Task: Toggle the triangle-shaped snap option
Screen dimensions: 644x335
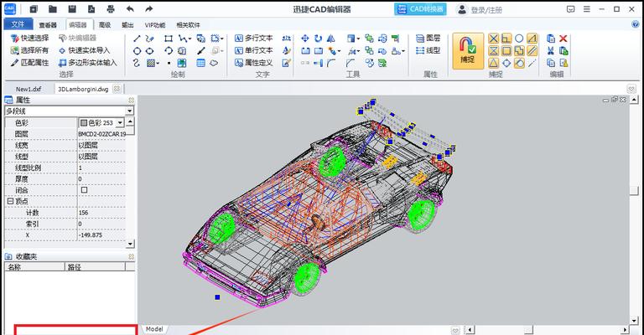Action: (x=493, y=63)
